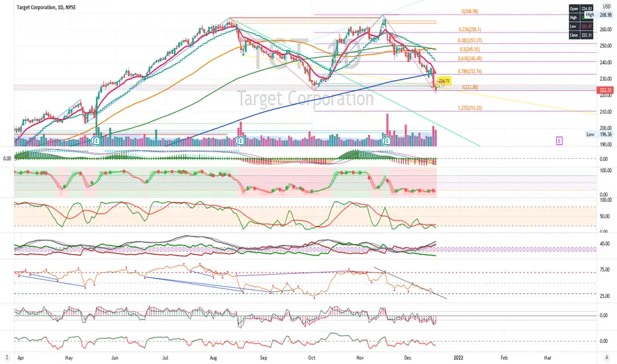Screen dimensions: 617x364
Task: Click the 240.00 price axis label
Action: tap(606, 63)
